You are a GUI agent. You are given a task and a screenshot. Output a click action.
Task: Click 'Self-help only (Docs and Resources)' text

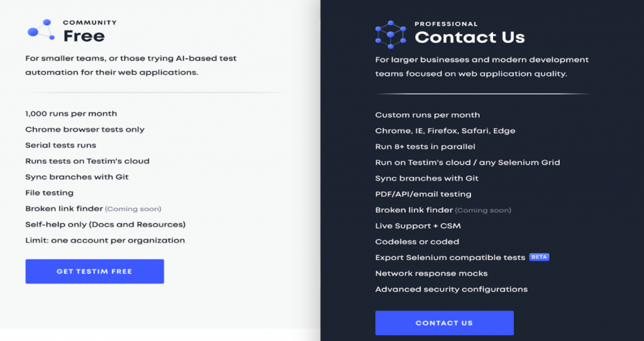click(x=106, y=224)
